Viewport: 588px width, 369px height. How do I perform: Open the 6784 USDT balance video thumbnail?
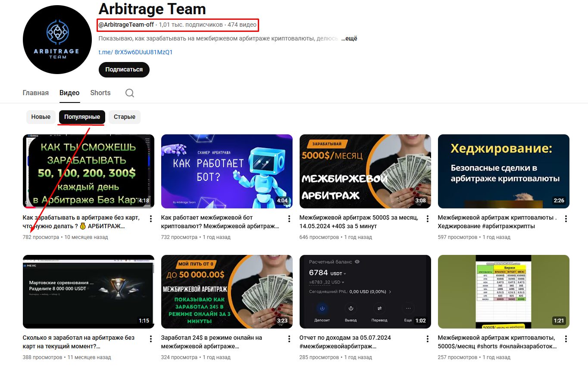click(x=365, y=291)
